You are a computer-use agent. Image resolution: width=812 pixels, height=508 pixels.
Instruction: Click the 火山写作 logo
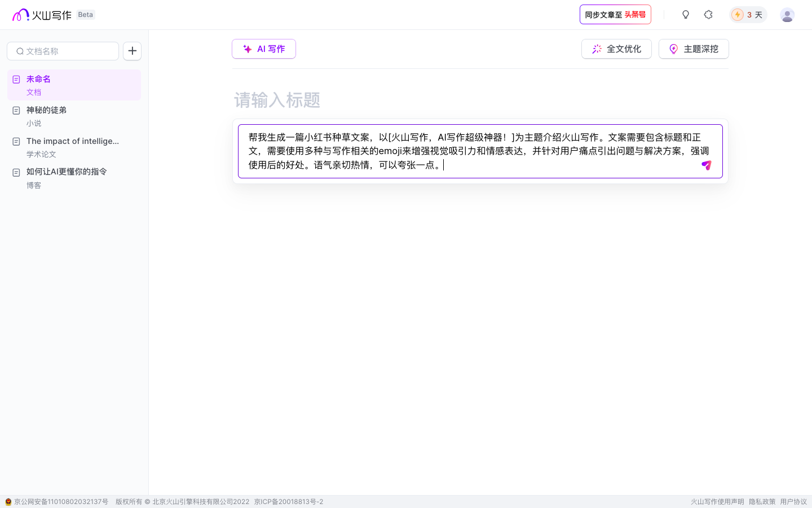(x=42, y=15)
